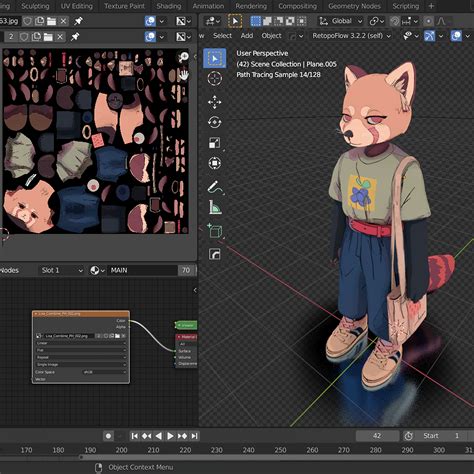Toggle viewport gizmos
Viewport: 474px width, 474px height.
(x=429, y=36)
